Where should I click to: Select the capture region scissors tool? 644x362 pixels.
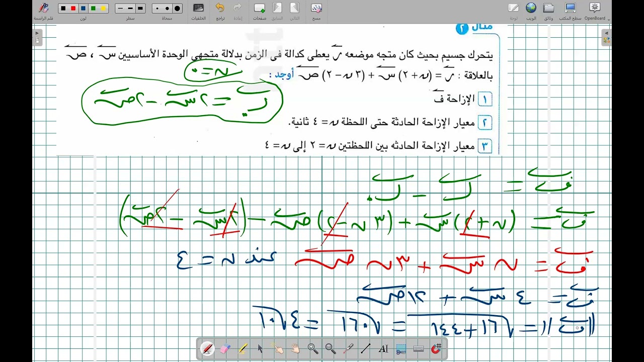401,348
